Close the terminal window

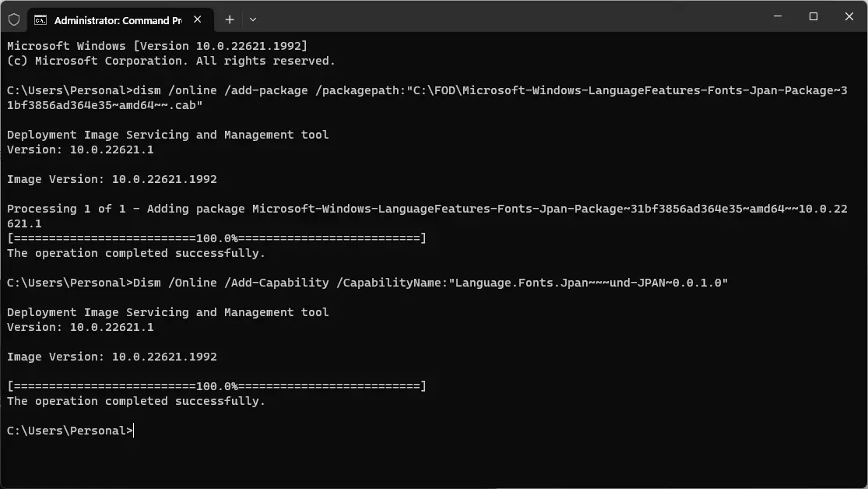click(849, 16)
